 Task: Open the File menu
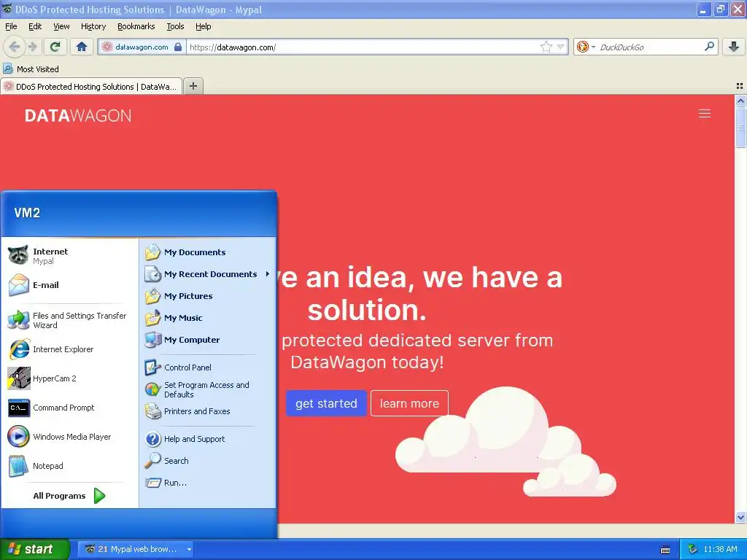pos(11,26)
